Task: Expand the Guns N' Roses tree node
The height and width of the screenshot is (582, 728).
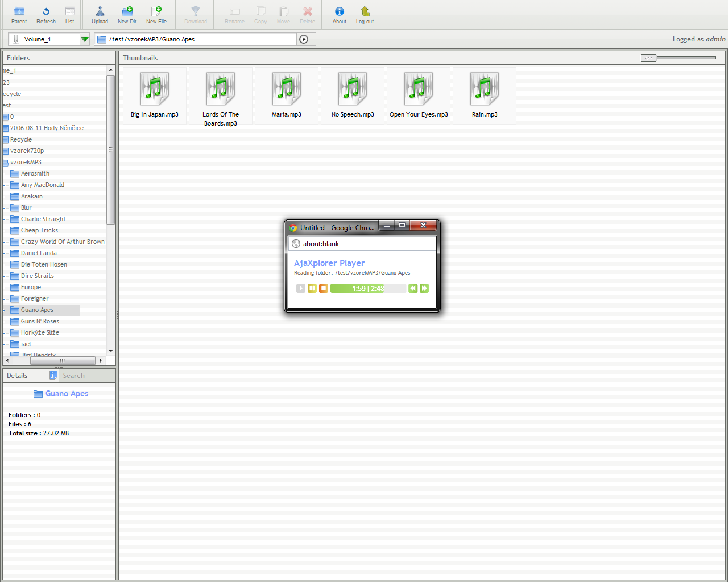Action: 5,321
